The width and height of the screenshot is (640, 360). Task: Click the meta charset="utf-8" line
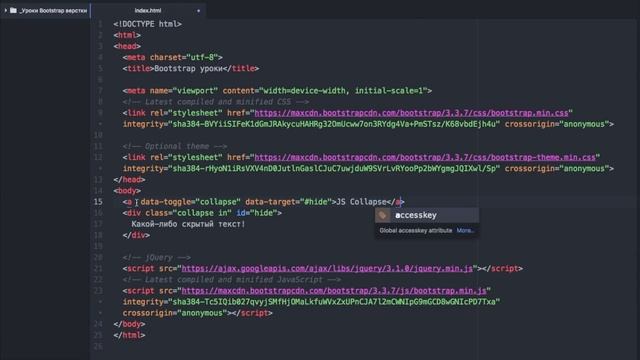pos(173,58)
